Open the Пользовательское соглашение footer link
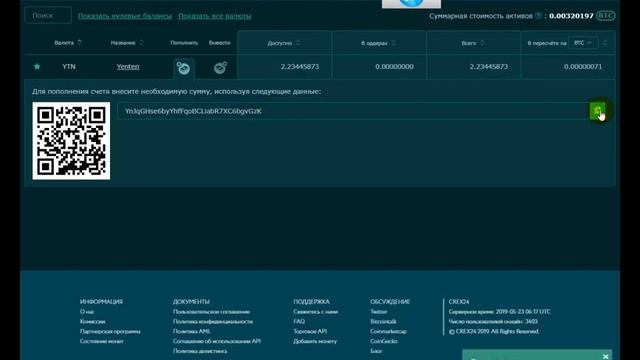The image size is (640, 360). tap(211, 312)
